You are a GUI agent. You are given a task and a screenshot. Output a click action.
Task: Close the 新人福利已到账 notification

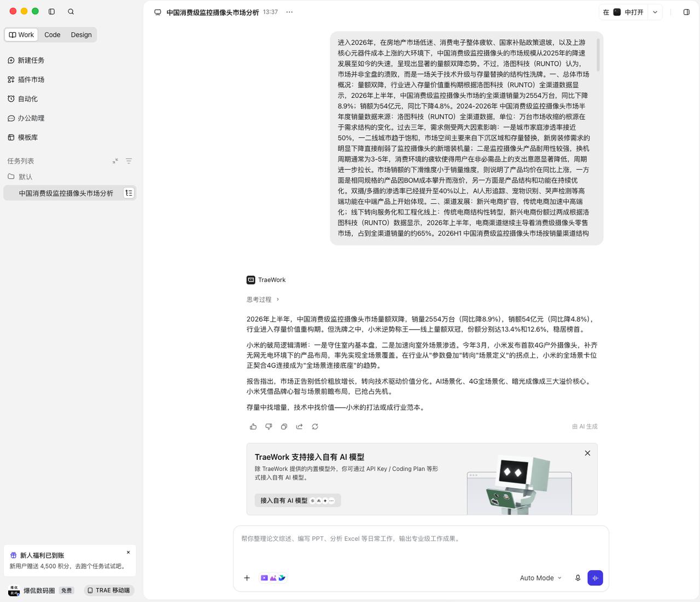pyautogui.click(x=129, y=552)
